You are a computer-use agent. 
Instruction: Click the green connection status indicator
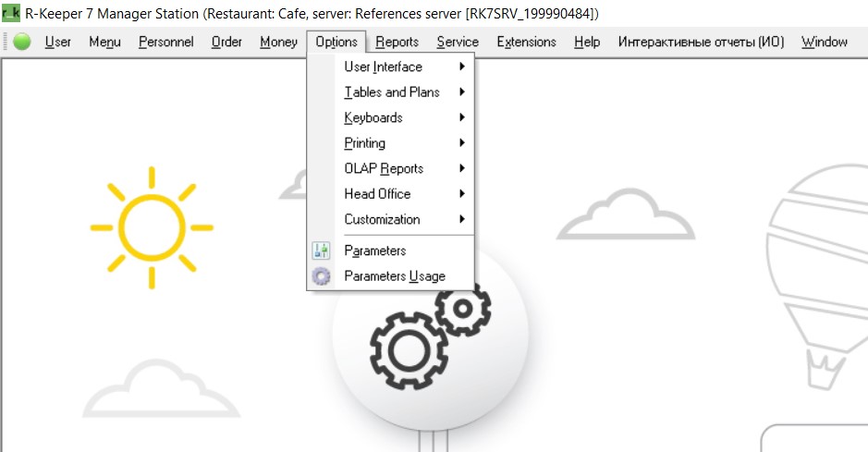[22, 42]
